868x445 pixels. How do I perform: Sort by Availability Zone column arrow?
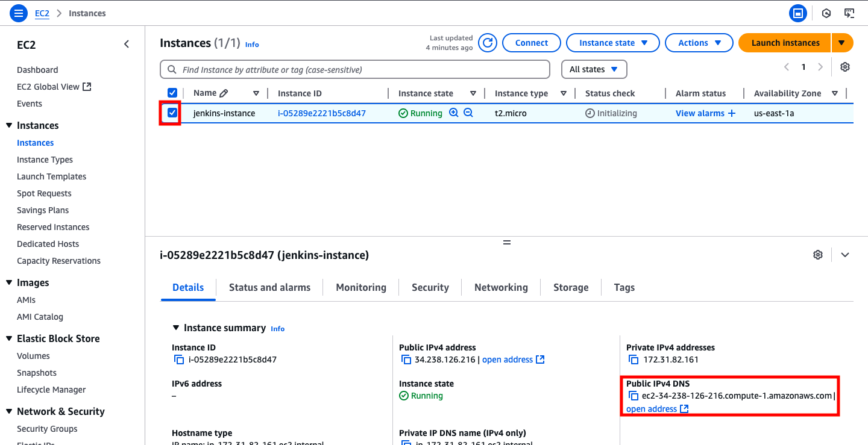(835, 93)
